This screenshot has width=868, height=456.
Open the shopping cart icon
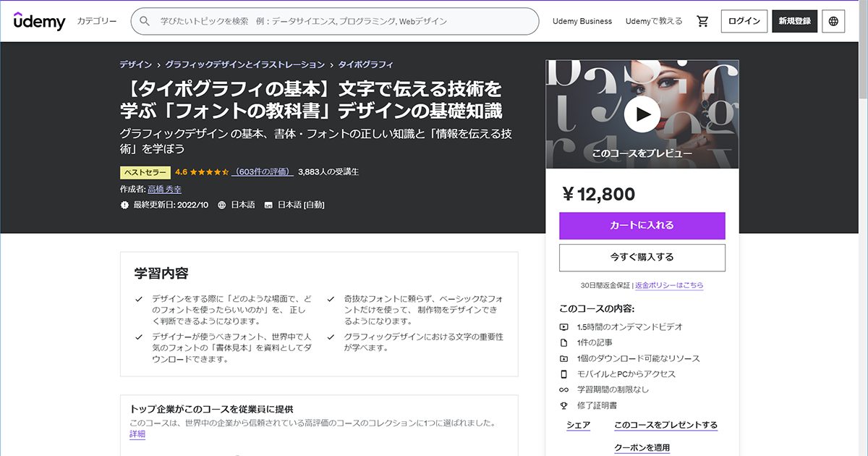tap(702, 22)
